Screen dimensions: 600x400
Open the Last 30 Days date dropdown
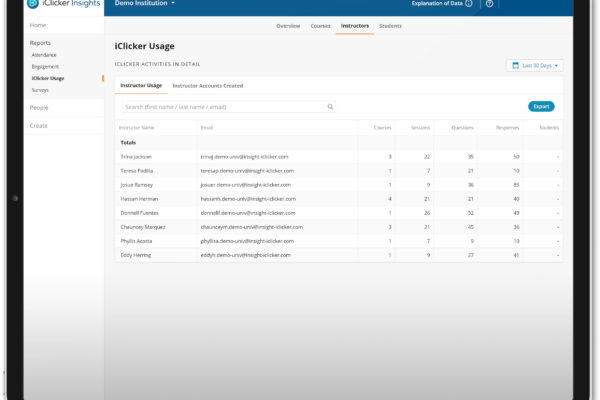(535, 65)
